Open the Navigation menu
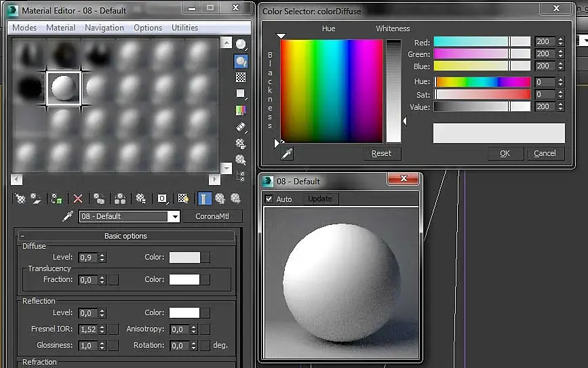 click(104, 28)
